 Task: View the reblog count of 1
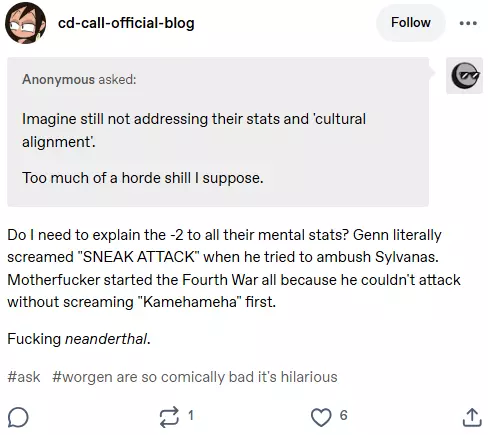pos(191,415)
